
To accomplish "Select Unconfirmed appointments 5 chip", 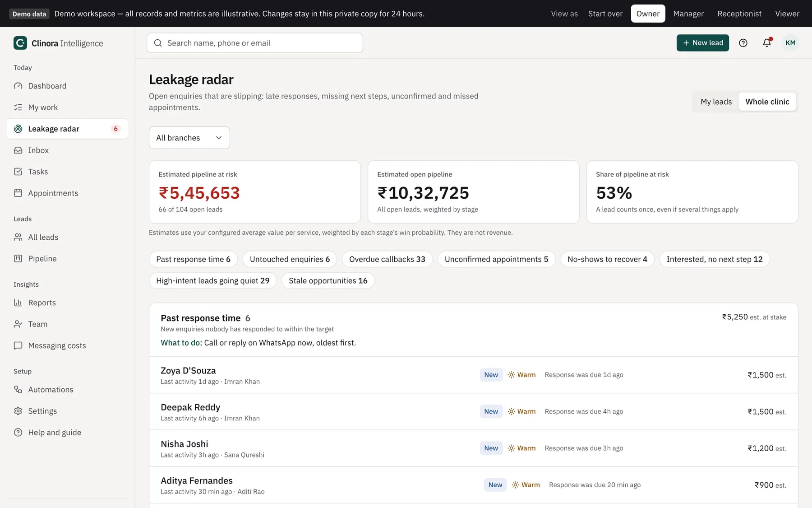I will coord(496,259).
